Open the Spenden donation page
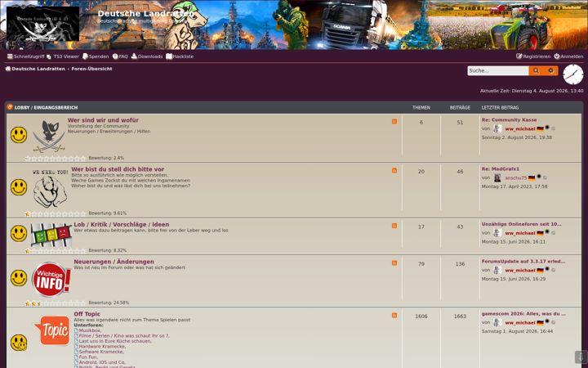Image resolution: width=588 pixels, height=368 pixels. pos(96,56)
